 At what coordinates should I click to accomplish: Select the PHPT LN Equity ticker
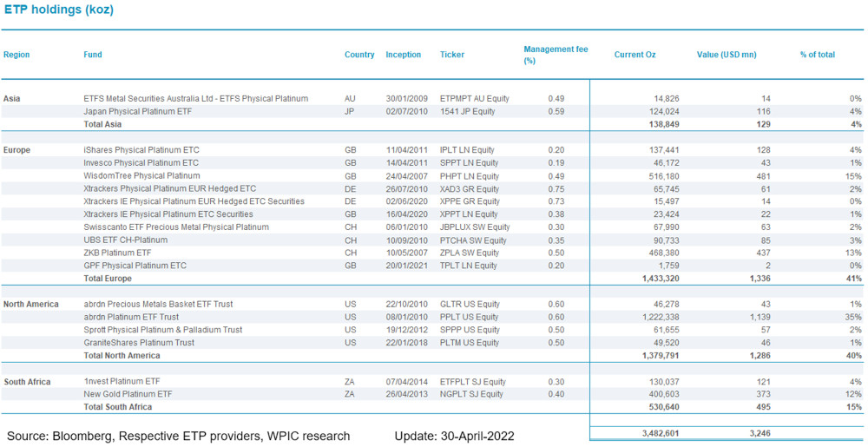(x=469, y=176)
